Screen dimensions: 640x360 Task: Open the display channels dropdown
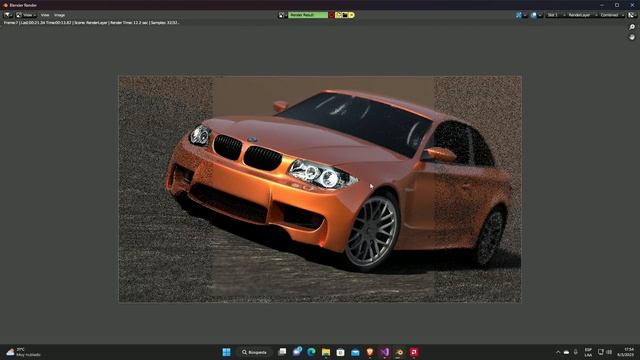click(632, 15)
